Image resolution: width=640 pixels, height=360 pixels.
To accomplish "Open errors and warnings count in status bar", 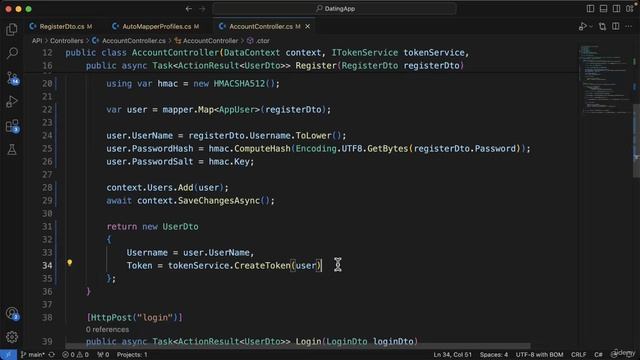I will (x=76, y=355).
